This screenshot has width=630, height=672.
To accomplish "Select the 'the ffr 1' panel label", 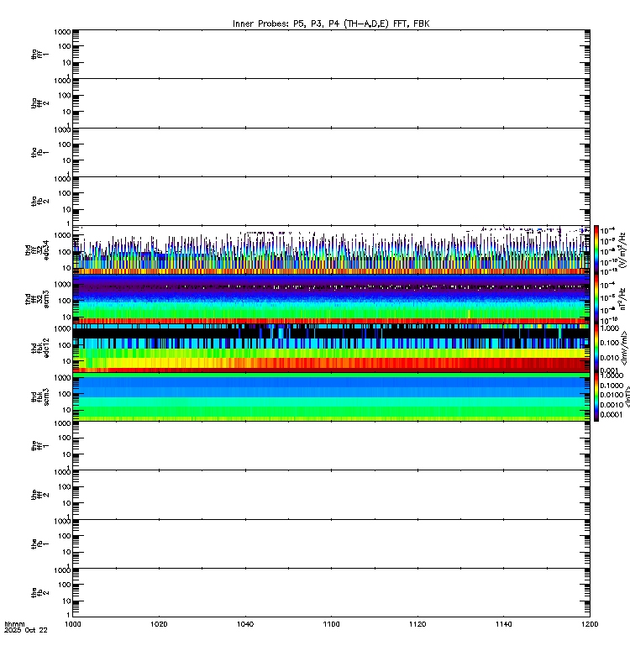I will coord(39,446).
